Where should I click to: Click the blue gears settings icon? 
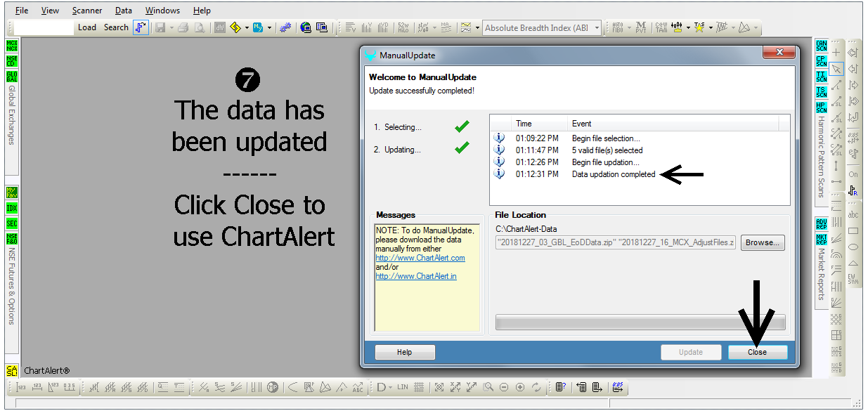pyautogui.click(x=285, y=27)
